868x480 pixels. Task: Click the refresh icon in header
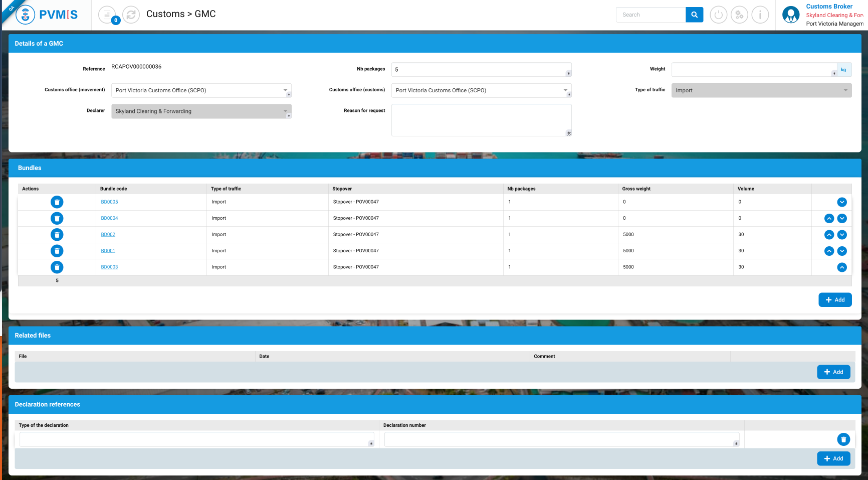click(131, 15)
